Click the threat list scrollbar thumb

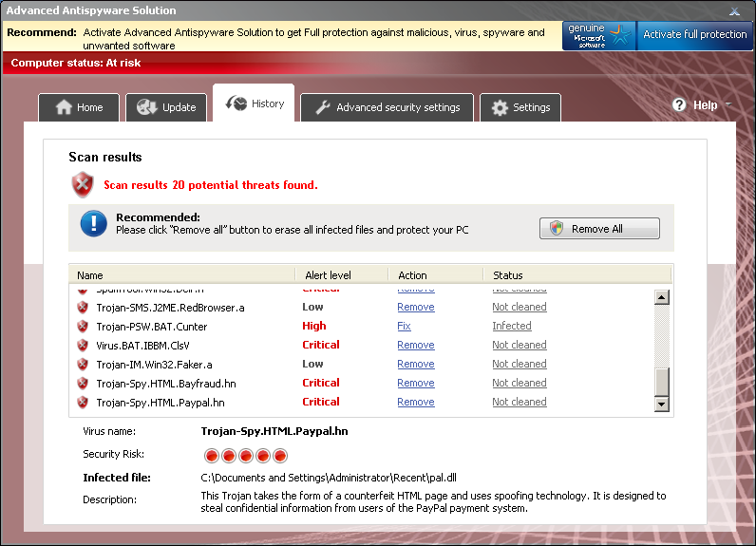tap(661, 382)
